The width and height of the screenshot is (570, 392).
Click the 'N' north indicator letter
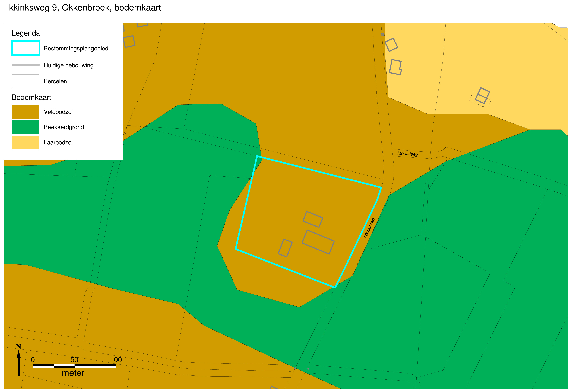coord(18,347)
